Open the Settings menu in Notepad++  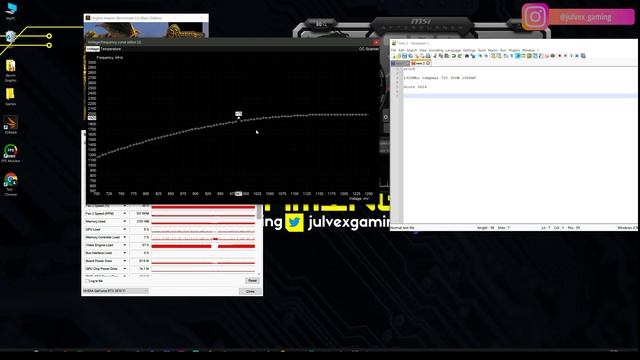click(x=469, y=50)
